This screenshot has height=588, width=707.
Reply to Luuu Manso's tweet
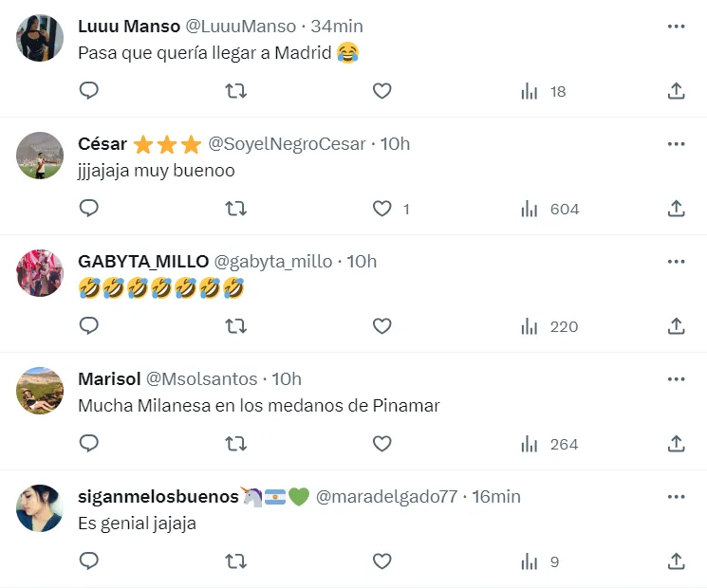click(89, 91)
